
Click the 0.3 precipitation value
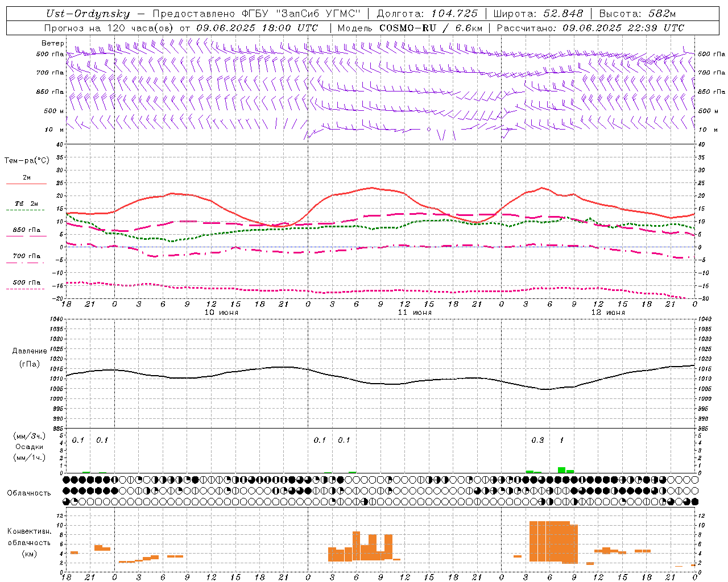pos(537,440)
